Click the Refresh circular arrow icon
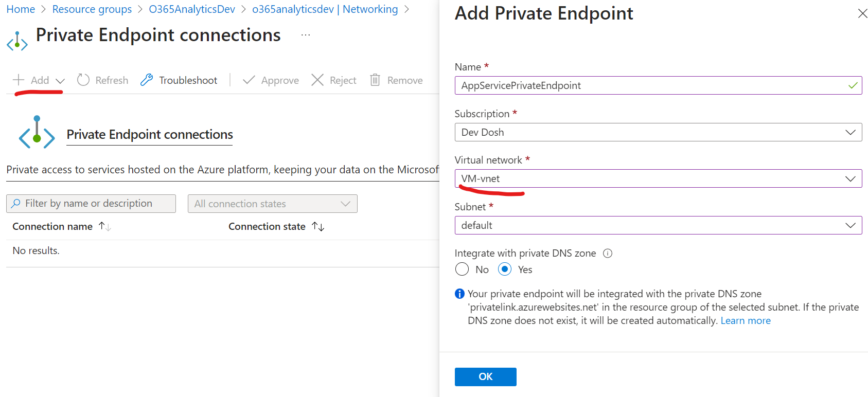This screenshot has height=397, width=868. click(83, 80)
